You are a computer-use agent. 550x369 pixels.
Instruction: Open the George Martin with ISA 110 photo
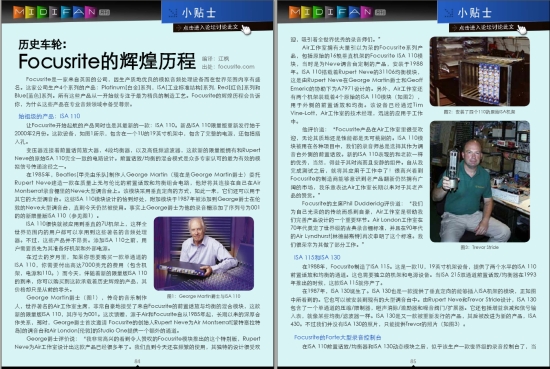pos(204,254)
